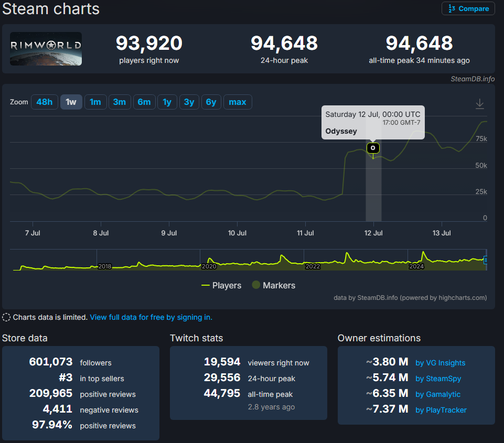Choose the 3m zoom option
Viewport: 504px width, 443px height.
click(120, 102)
